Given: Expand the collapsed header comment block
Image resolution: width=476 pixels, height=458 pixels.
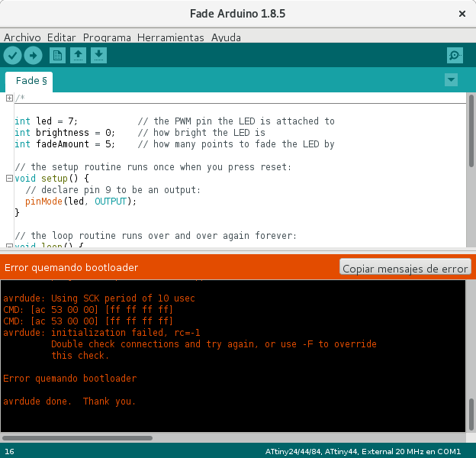Looking at the screenshot, I should coord(9,98).
